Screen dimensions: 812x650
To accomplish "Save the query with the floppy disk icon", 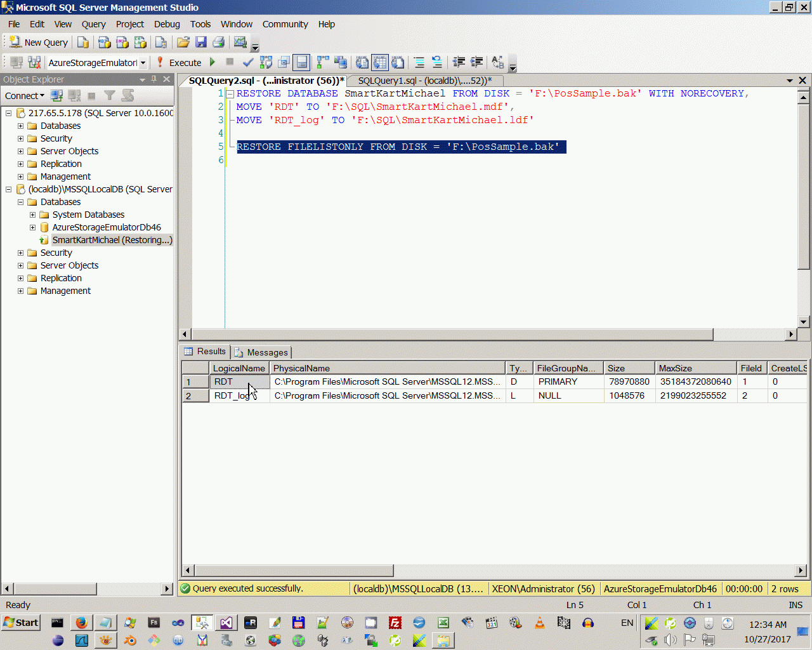I will point(201,43).
